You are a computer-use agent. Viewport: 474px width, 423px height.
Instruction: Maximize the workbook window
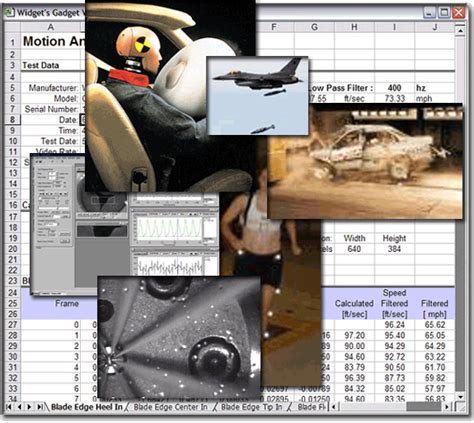coord(444,13)
